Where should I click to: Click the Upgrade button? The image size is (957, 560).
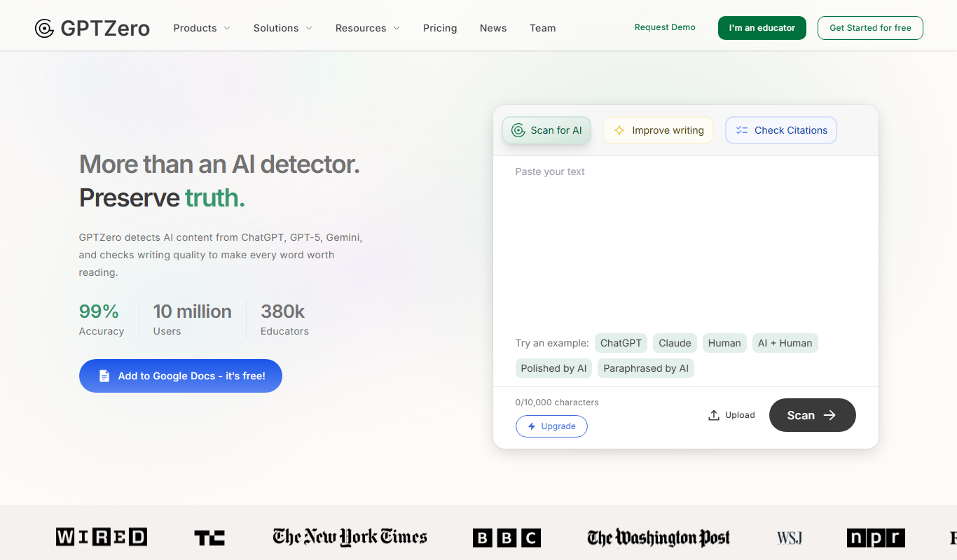click(x=551, y=426)
